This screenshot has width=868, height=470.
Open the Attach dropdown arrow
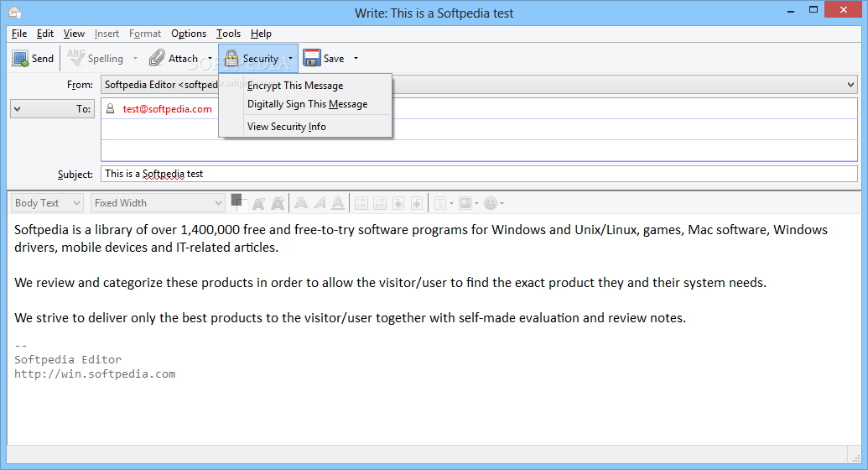210,58
